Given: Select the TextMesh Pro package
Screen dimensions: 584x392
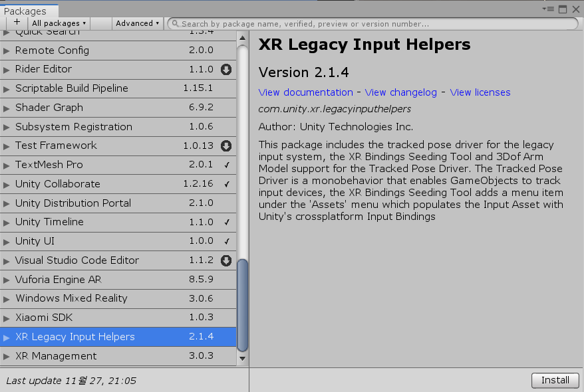Looking at the screenshot, I should (118, 165).
